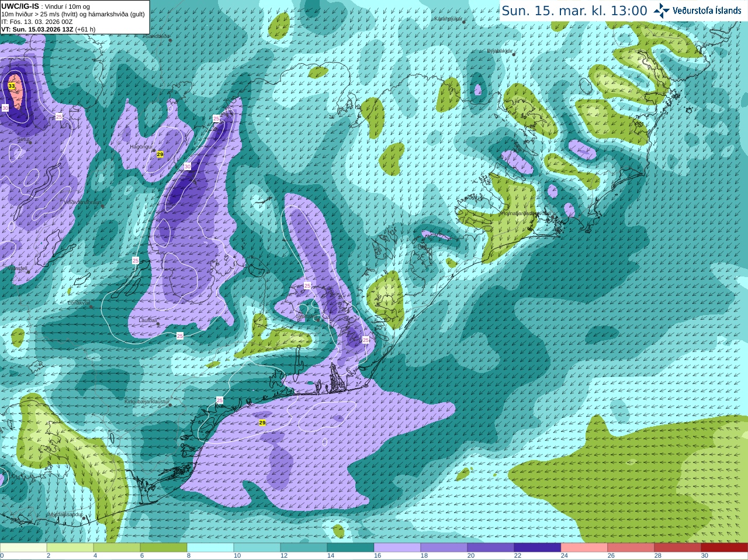
Task: Click the 26–28 m/s salmon legend swatch
Action: (x=631, y=548)
